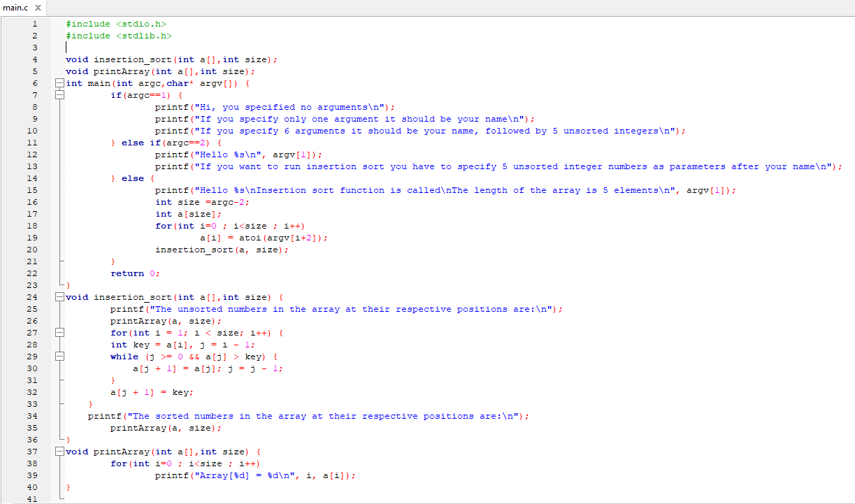Click the 'insertion_sort(a, size);' call on line 20
Screen dimensions: 855x504
pos(222,250)
